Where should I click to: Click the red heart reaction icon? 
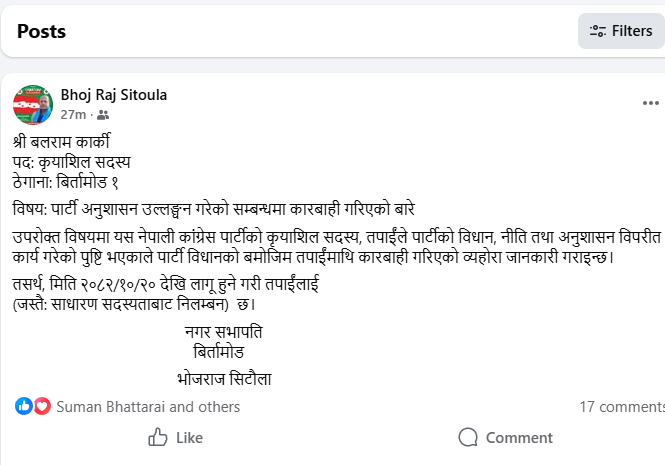pos(42,406)
